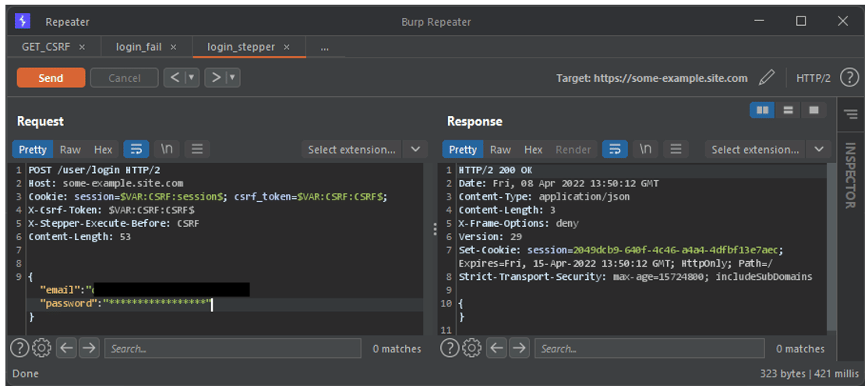Screen dimensions: 868x389
Task: Click the response search help icon
Action: 450,348
